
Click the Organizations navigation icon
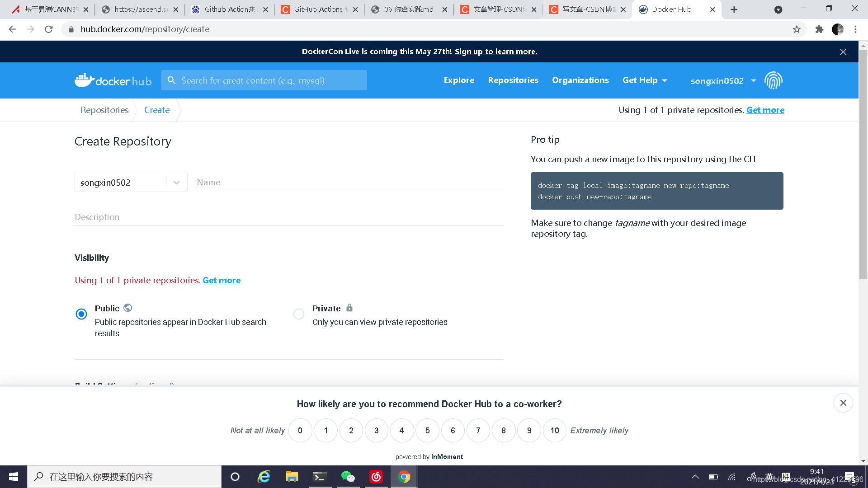(580, 80)
